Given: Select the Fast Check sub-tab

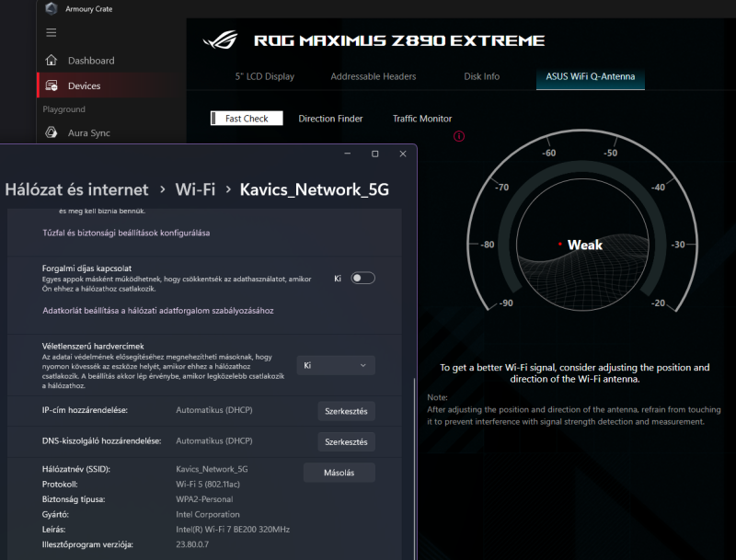Looking at the screenshot, I should (x=247, y=119).
